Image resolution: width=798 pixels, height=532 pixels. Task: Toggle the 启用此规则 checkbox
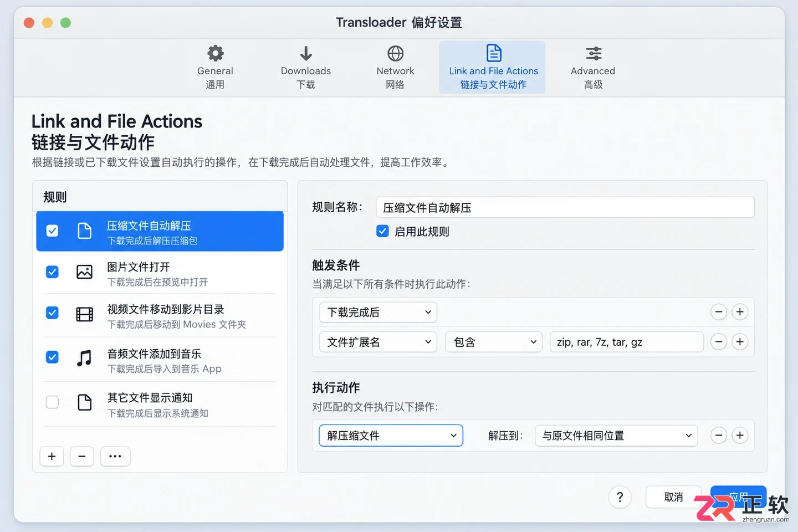[382, 231]
